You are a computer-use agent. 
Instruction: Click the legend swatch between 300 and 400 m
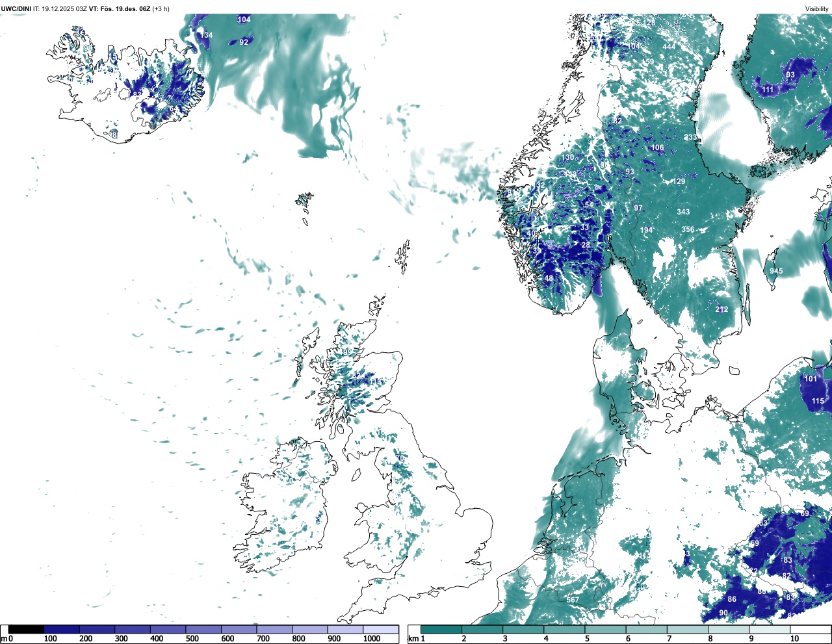pyautogui.click(x=133, y=630)
